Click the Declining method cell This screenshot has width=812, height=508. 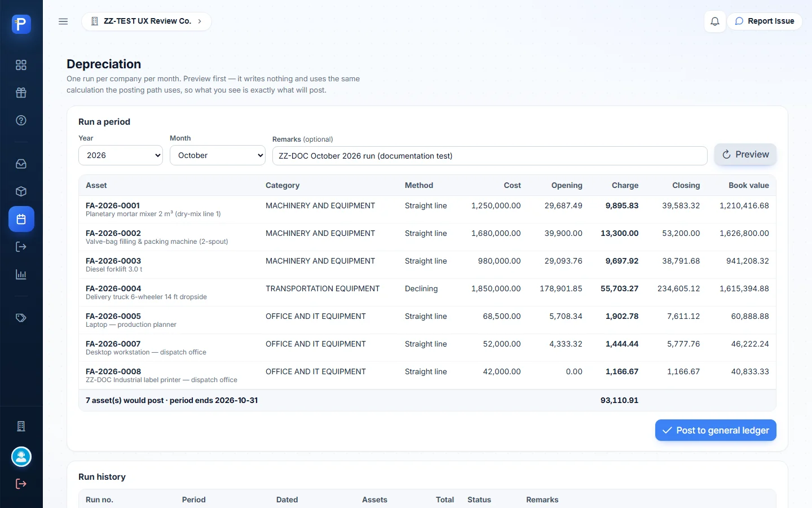click(x=421, y=288)
